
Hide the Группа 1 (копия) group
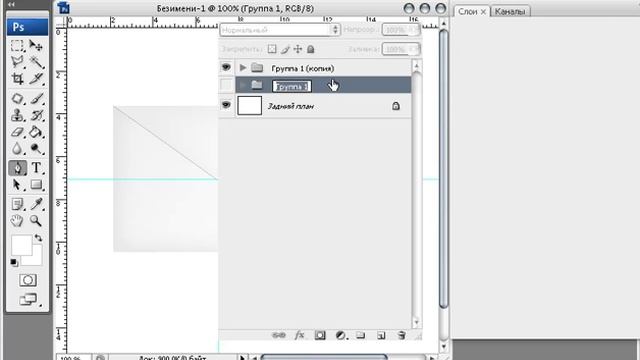point(226,67)
